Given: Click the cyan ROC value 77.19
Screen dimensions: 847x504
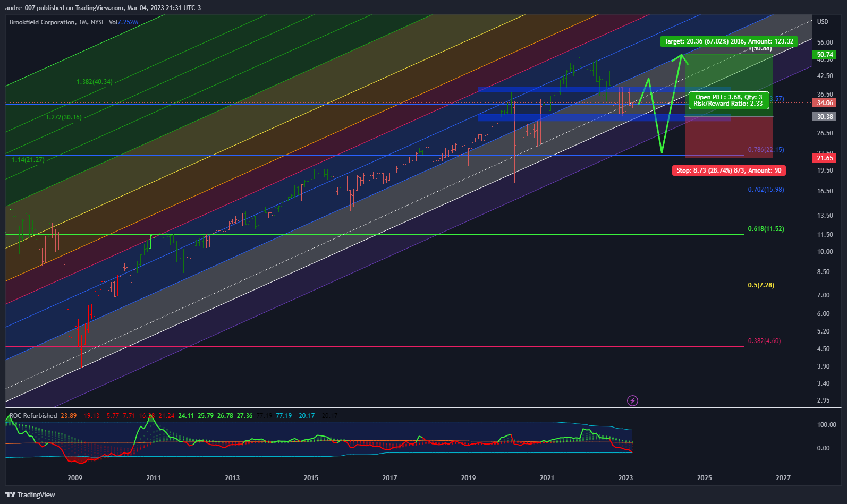Looking at the screenshot, I should [284, 416].
